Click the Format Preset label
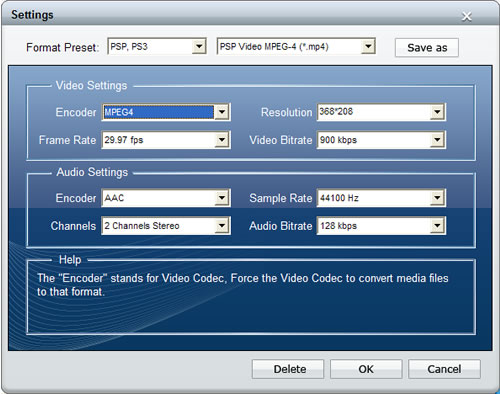Screen dimensions: 500x394 coord(63,47)
